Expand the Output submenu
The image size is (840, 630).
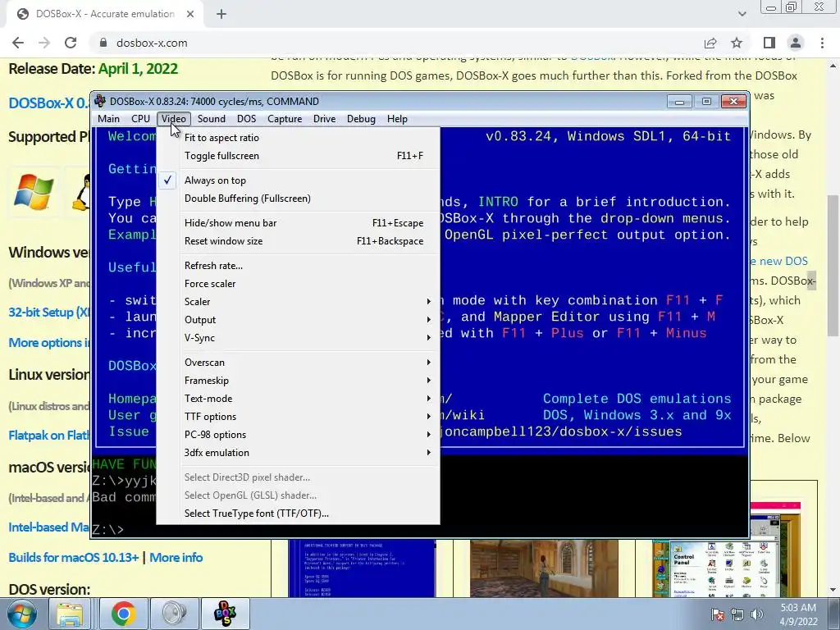[299, 321]
